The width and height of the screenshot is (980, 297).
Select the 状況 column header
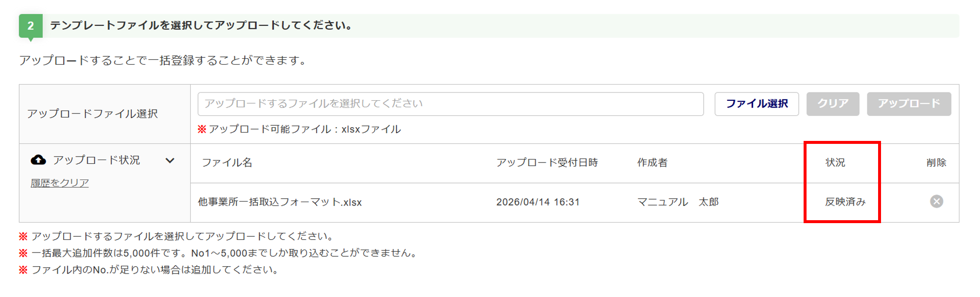(835, 162)
